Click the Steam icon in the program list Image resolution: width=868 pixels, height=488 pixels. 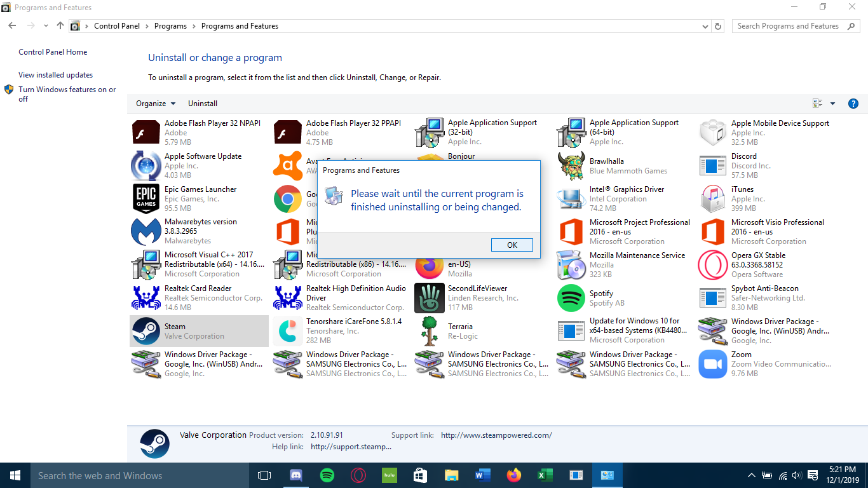pyautogui.click(x=146, y=331)
